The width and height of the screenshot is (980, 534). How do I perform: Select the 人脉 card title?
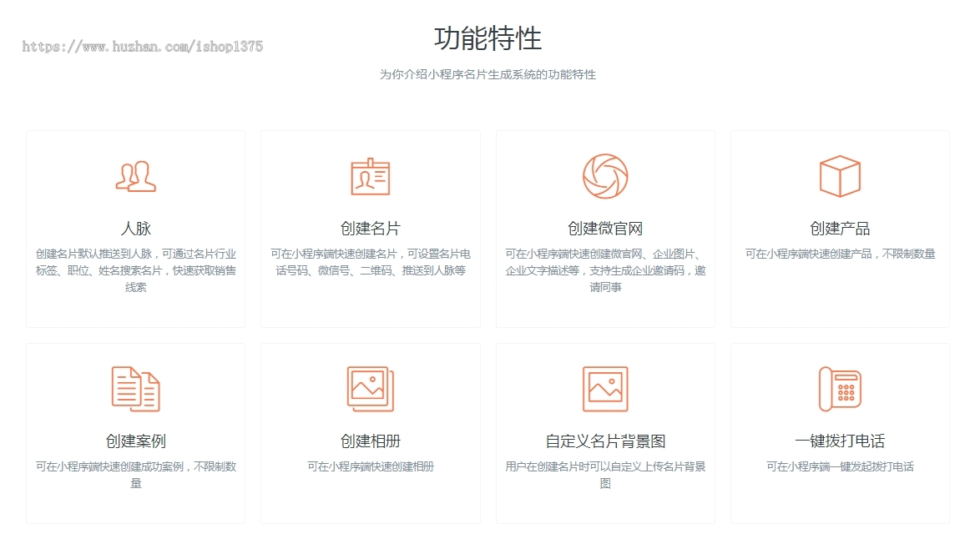(x=135, y=229)
